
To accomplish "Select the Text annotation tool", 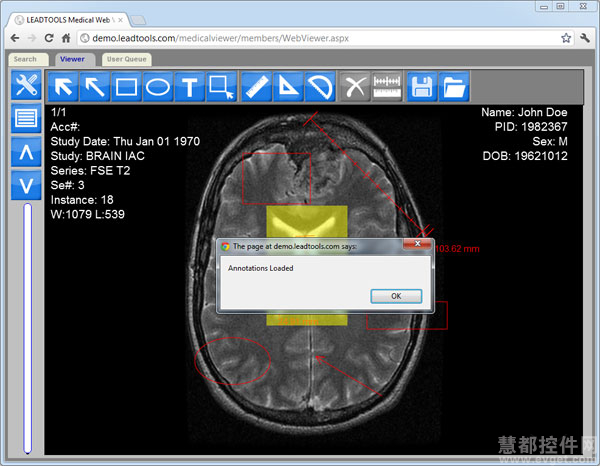I will click(x=190, y=87).
